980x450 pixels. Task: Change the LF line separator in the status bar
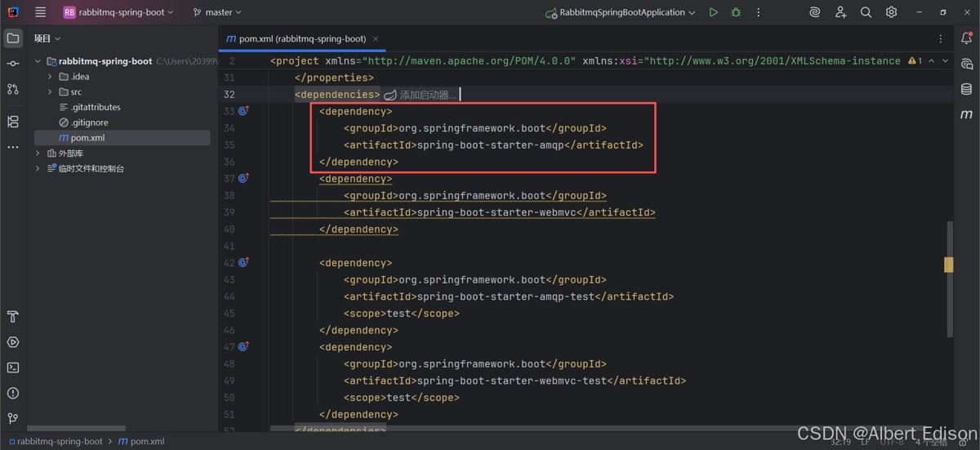(866, 442)
